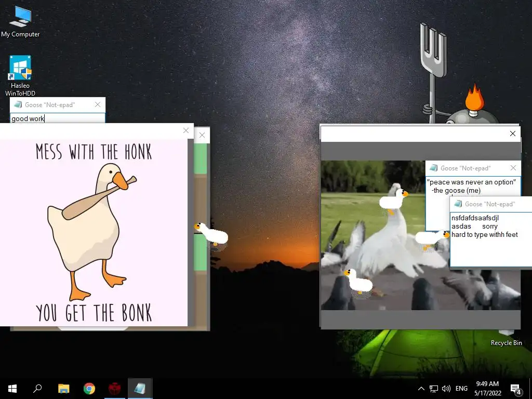Click the "peace was never an option" note text
This screenshot has height=399, width=532.
(471, 182)
